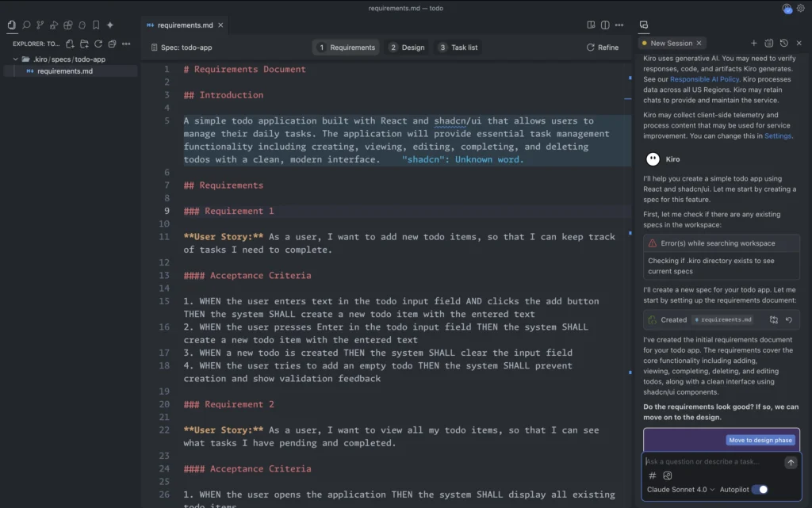Select the 2 Design spec tab

[x=407, y=47]
